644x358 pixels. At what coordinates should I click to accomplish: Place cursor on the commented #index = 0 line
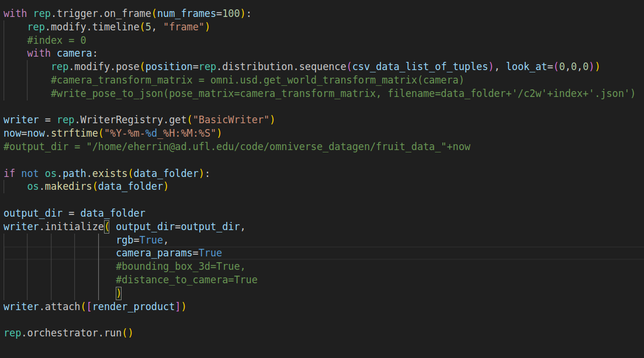click(x=56, y=40)
